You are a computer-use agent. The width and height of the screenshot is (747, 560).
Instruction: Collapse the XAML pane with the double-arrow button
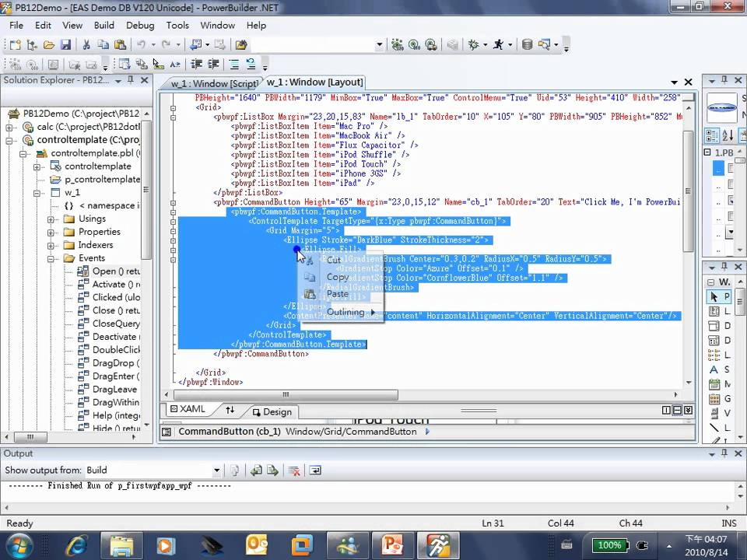[x=689, y=410]
